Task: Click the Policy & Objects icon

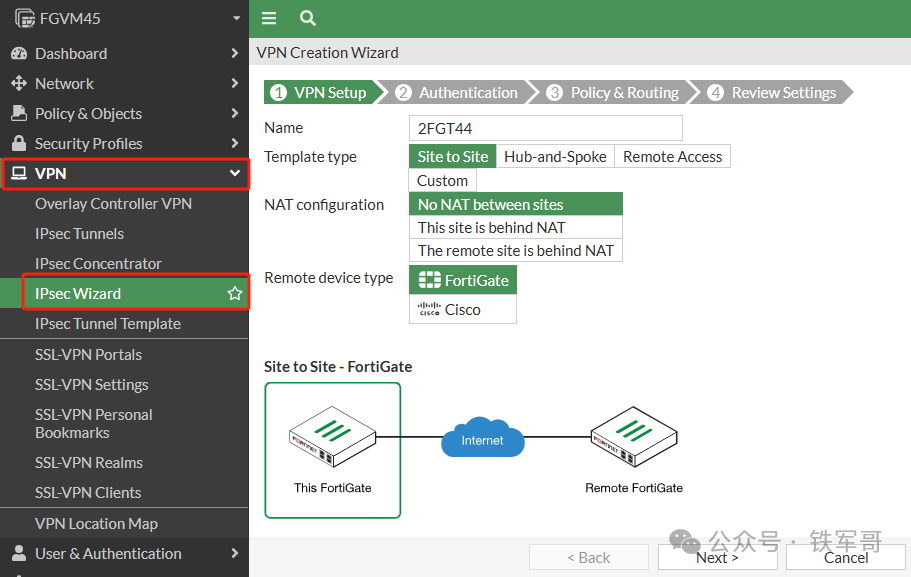Action: (x=19, y=113)
